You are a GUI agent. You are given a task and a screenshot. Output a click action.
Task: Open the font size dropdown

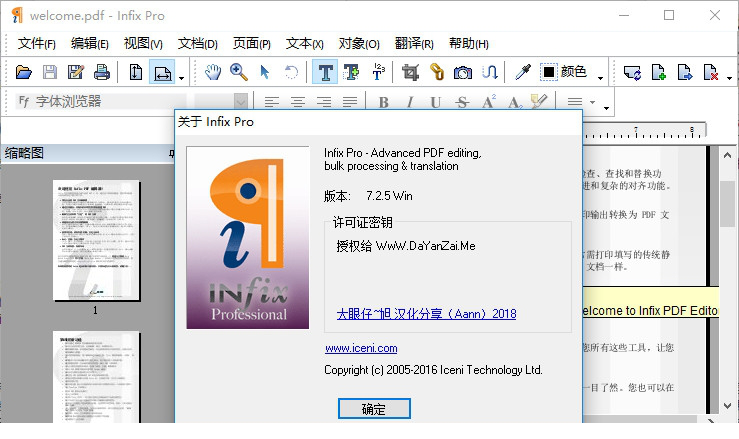(240, 101)
